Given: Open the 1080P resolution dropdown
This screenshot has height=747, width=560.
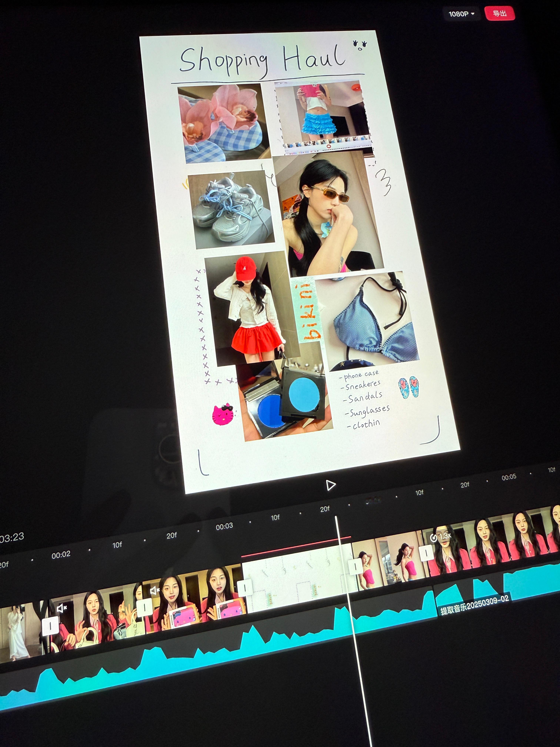Looking at the screenshot, I should pyautogui.click(x=461, y=14).
